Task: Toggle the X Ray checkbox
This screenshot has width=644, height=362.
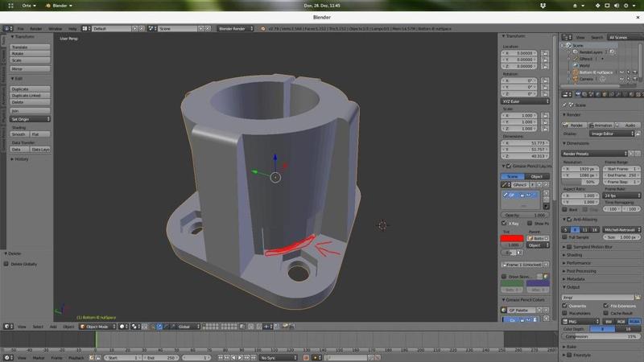Action: [505, 224]
